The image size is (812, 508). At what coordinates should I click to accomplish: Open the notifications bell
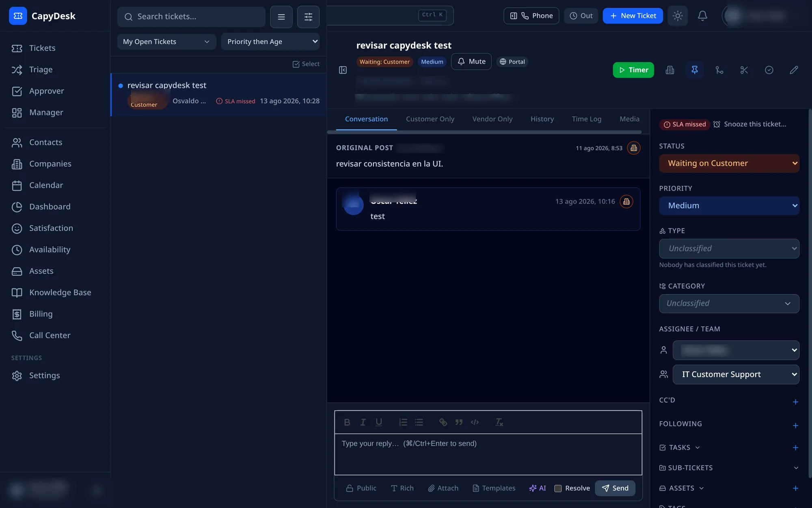(702, 16)
